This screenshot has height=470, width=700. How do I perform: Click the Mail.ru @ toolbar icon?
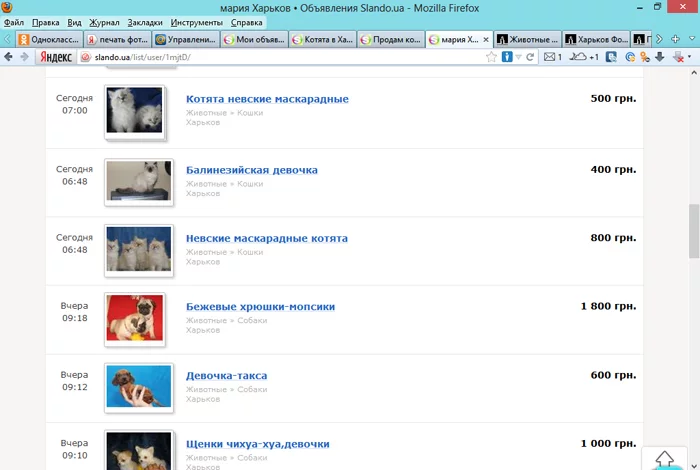630,57
